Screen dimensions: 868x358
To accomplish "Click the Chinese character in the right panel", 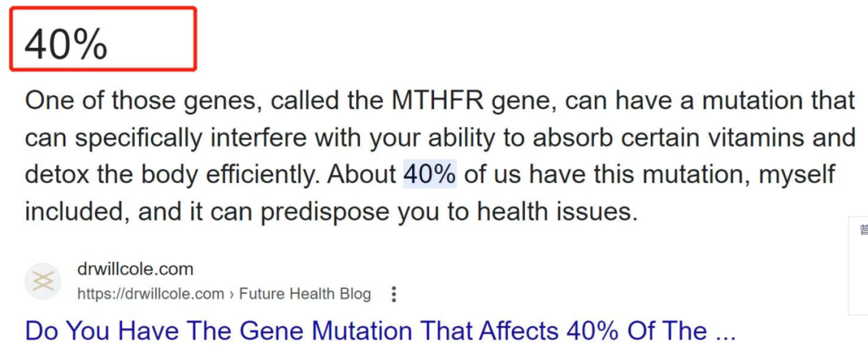I will [x=863, y=230].
